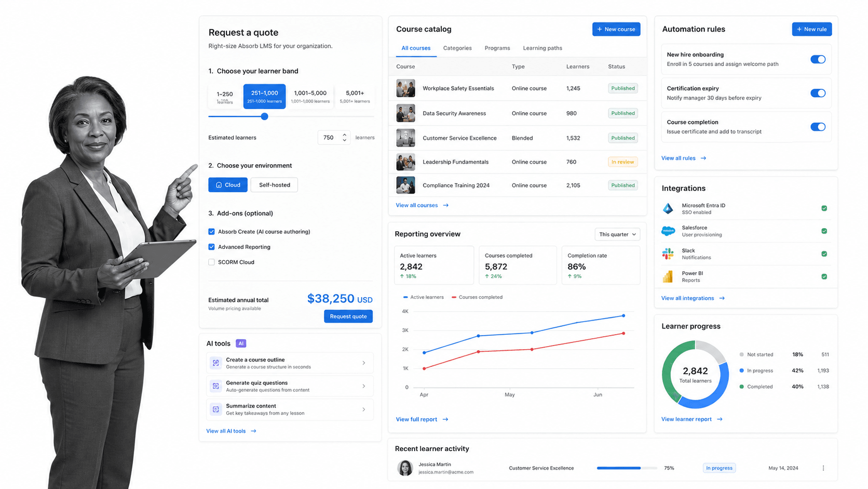Select the 1,001–5,000 learner band
This screenshot has height=489, width=868.
(x=310, y=97)
